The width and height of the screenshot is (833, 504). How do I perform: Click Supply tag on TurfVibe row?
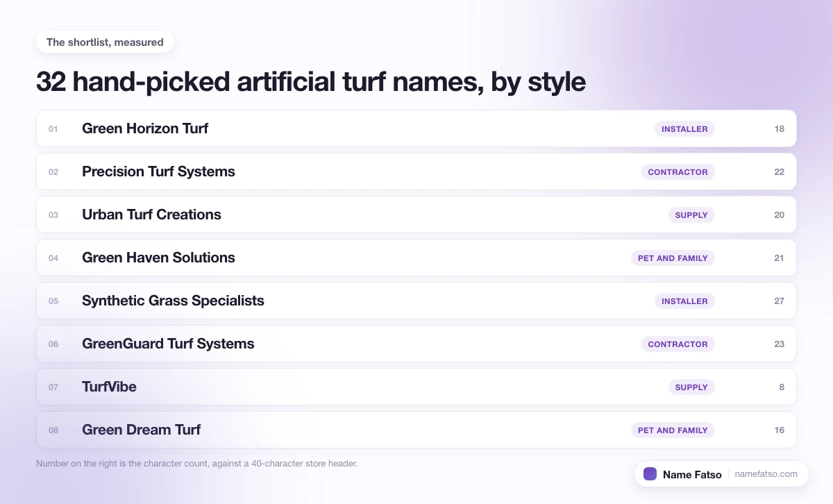[x=691, y=387]
